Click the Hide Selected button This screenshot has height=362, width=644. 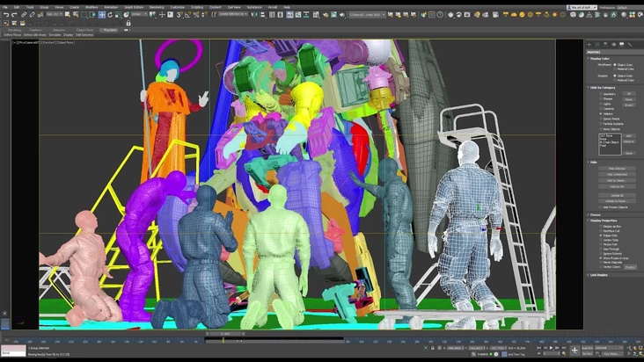(617, 169)
